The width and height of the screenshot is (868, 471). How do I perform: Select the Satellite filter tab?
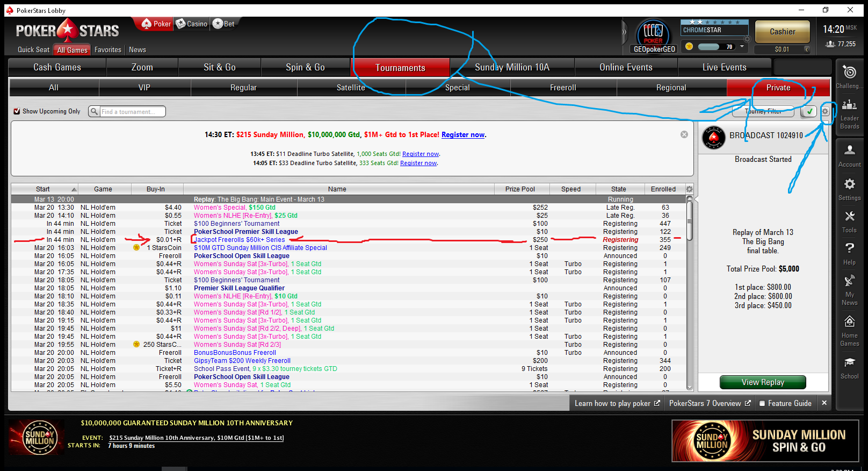coord(351,88)
